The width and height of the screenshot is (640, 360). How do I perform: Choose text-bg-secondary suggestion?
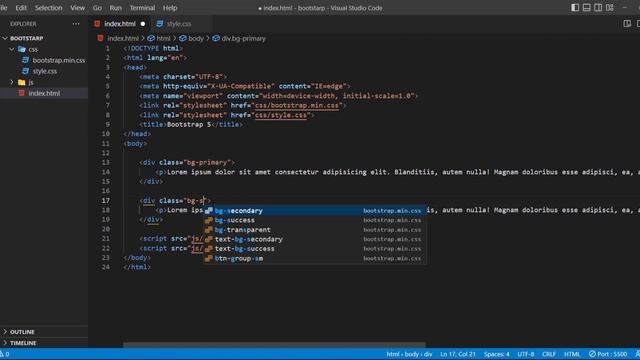pos(315,239)
